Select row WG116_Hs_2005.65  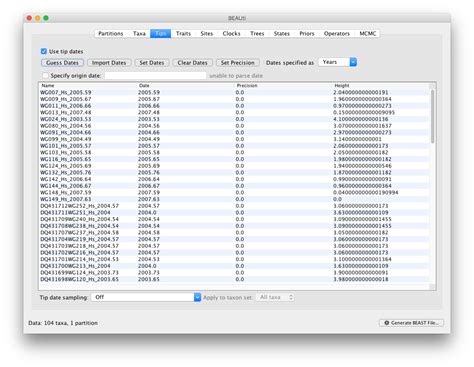point(234,159)
